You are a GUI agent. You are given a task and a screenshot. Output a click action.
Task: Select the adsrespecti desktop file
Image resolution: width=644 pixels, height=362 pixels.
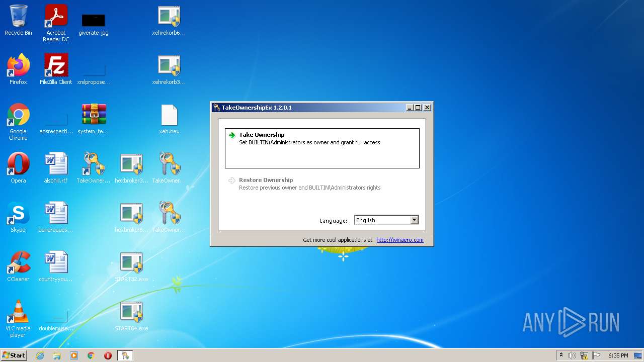tap(56, 122)
